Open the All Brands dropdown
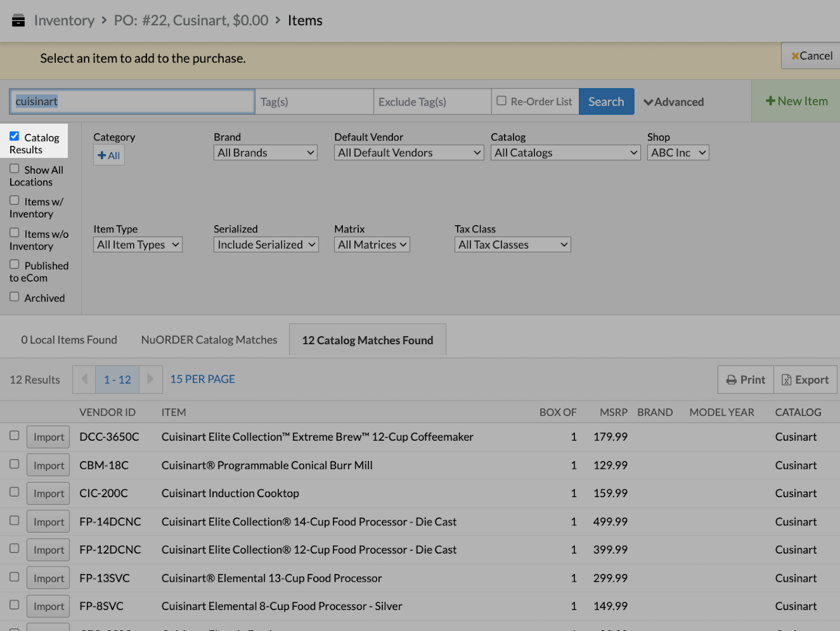This screenshot has width=840, height=631. [265, 152]
